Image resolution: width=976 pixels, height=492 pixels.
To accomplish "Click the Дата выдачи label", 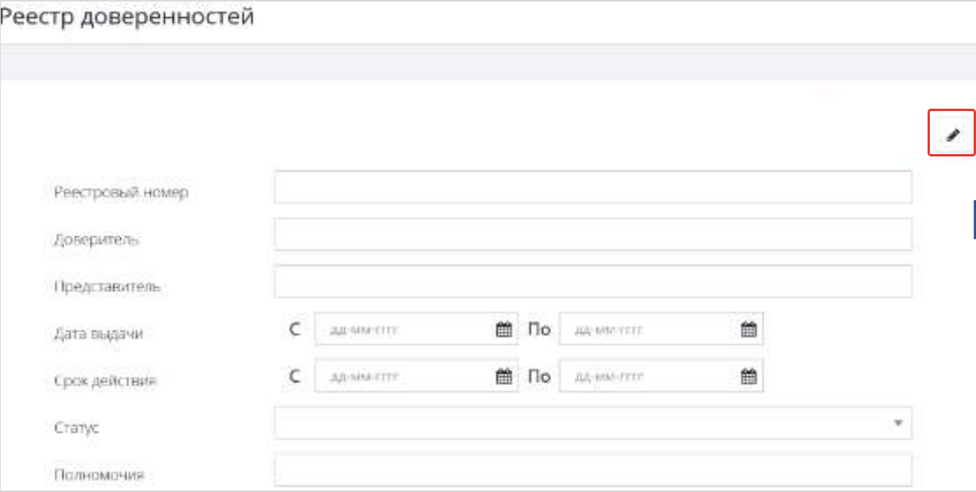I will click(99, 334).
